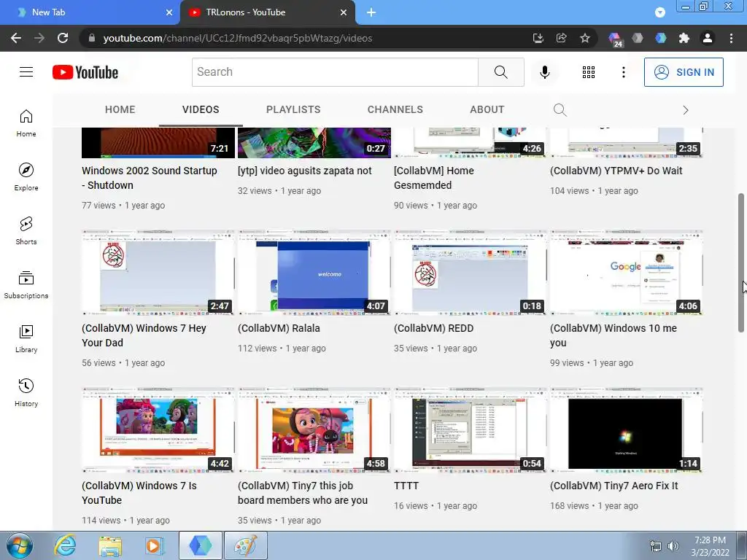Play the 2:47 Windows 7 Hey Your Dad thumbnail

(x=158, y=273)
